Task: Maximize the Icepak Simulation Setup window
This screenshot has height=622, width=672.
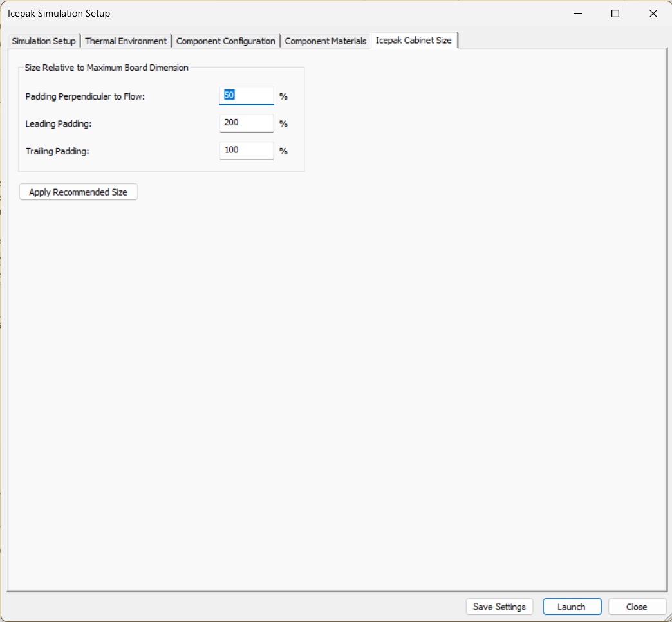Action: 615,14
